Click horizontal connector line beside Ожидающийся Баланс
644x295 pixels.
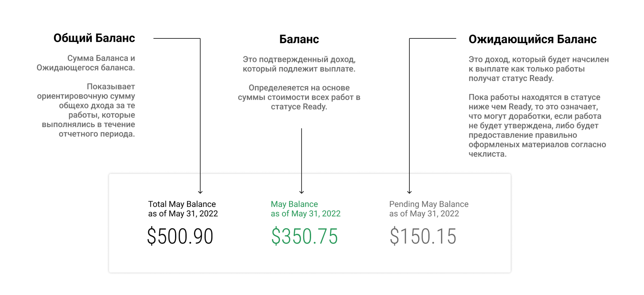(x=432, y=38)
